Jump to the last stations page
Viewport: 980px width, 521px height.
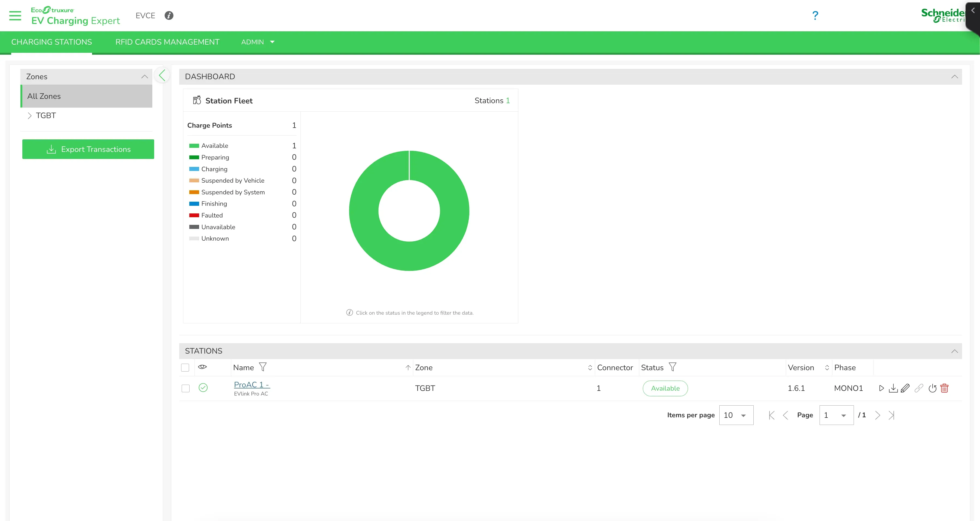[x=891, y=415]
